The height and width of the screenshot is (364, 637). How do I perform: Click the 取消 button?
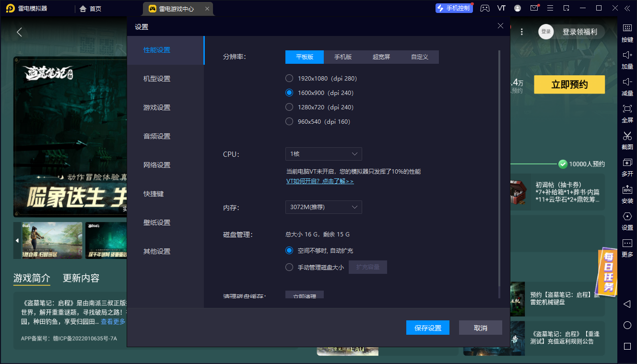coord(481,328)
